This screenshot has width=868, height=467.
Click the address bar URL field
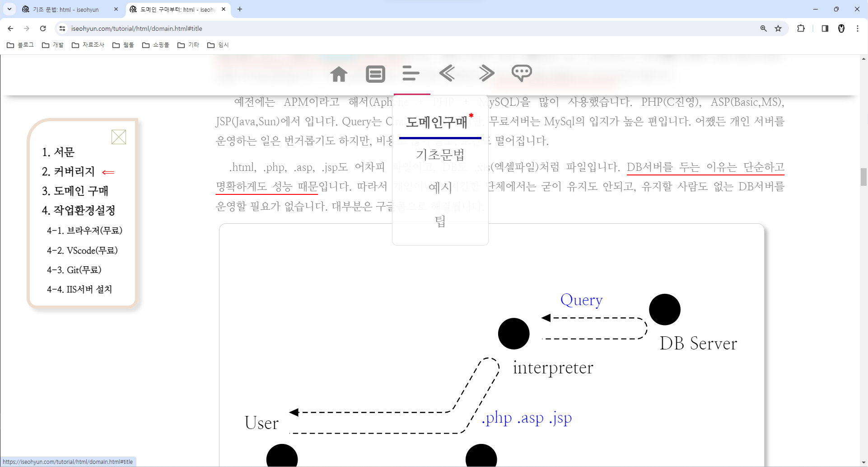tap(411, 28)
